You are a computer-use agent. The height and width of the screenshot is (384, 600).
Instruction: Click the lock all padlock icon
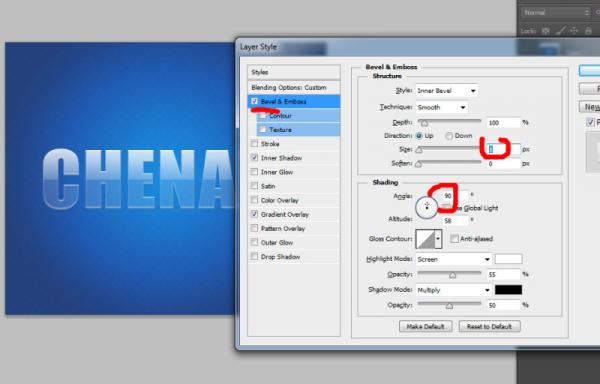point(588,31)
